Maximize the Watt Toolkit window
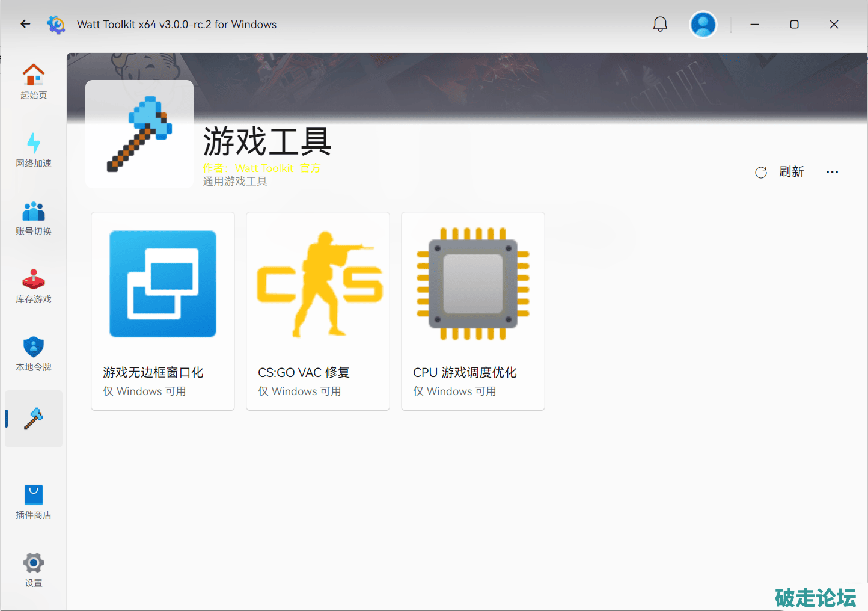Viewport: 868px width, 611px height. coord(794,25)
